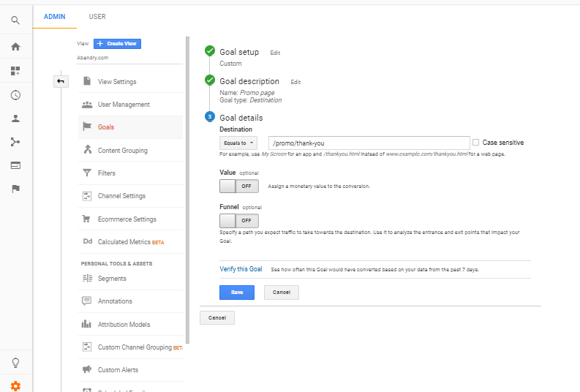This screenshot has height=392, width=580.
Task: Click the Goals flag icon
Action: [x=87, y=127]
